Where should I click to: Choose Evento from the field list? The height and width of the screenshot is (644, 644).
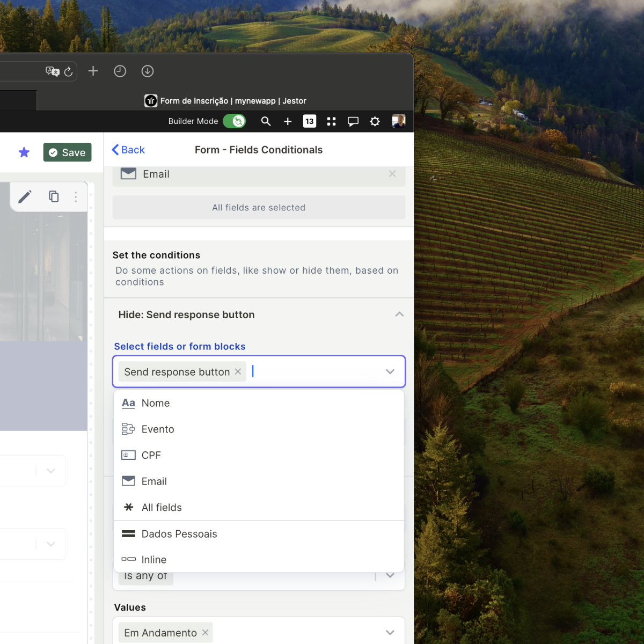pos(259,429)
